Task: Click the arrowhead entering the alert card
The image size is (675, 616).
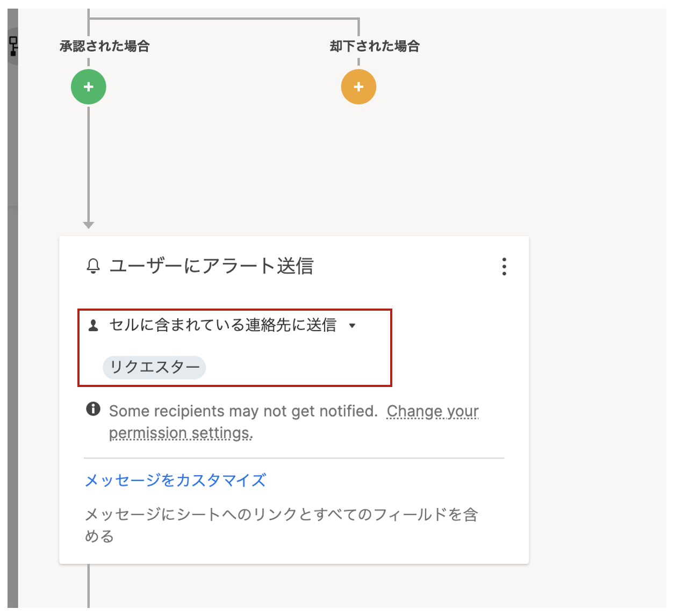Action: point(89,225)
